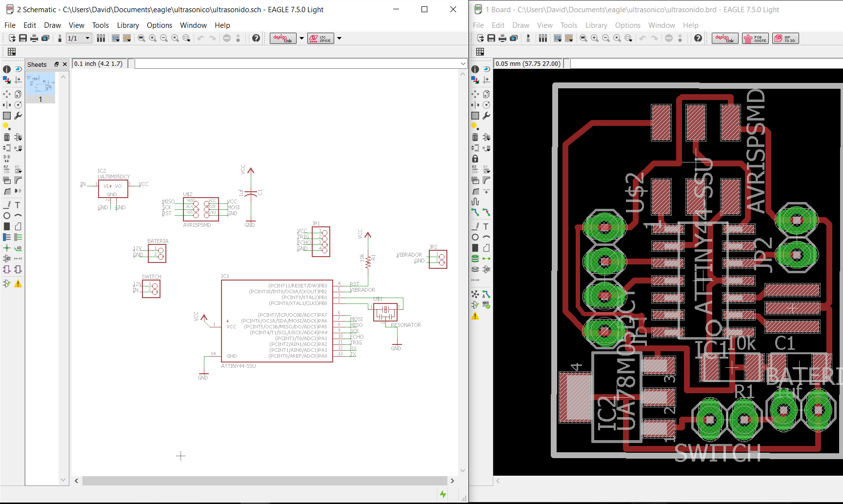Select the Ratsnest tool in the board toolbar
The height and width of the screenshot is (504, 843).
point(475,294)
